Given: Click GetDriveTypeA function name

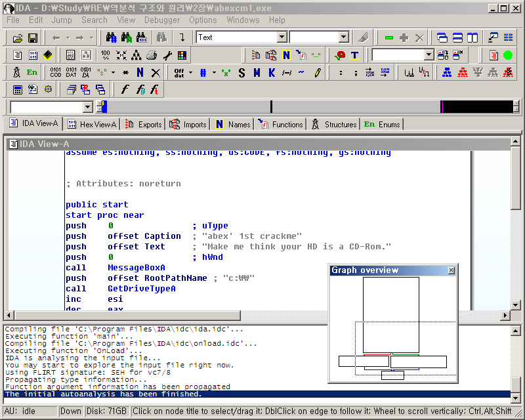Looking at the screenshot, I should coord(142,289).
